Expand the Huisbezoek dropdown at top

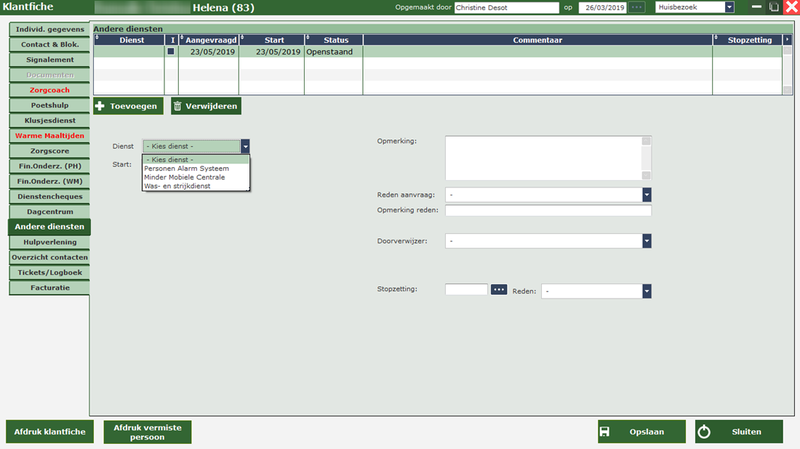pos(729,8)
